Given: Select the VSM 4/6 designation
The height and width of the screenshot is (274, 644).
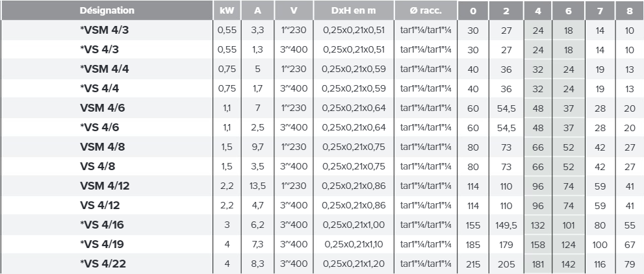Looking at the screenshot, I should click(x=103, y=108).
